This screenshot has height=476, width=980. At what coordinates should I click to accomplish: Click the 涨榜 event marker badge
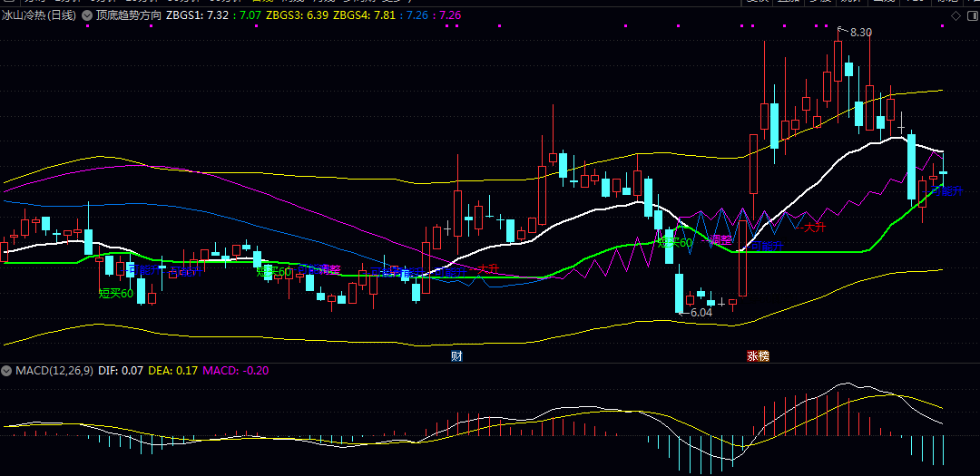pos(757,356)
